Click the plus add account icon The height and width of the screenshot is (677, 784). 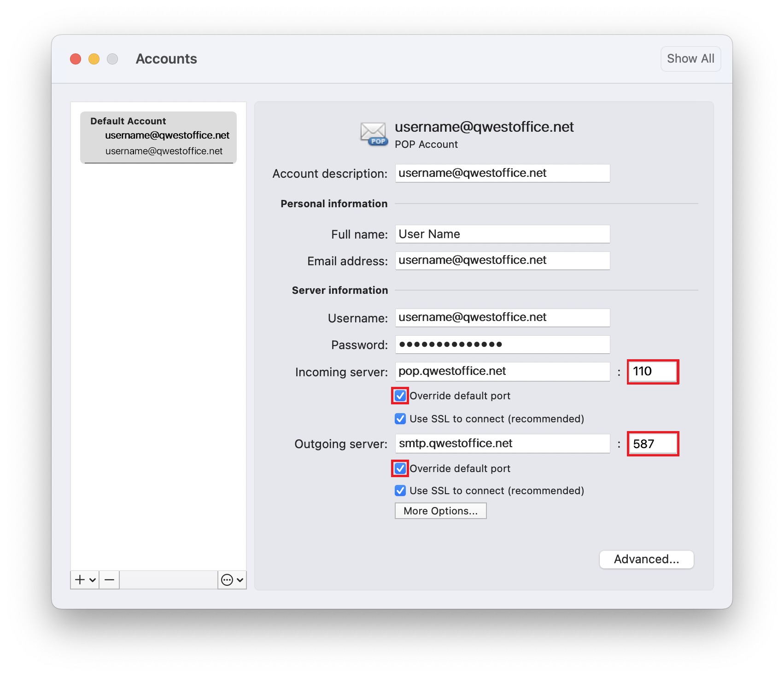(80, 580)
